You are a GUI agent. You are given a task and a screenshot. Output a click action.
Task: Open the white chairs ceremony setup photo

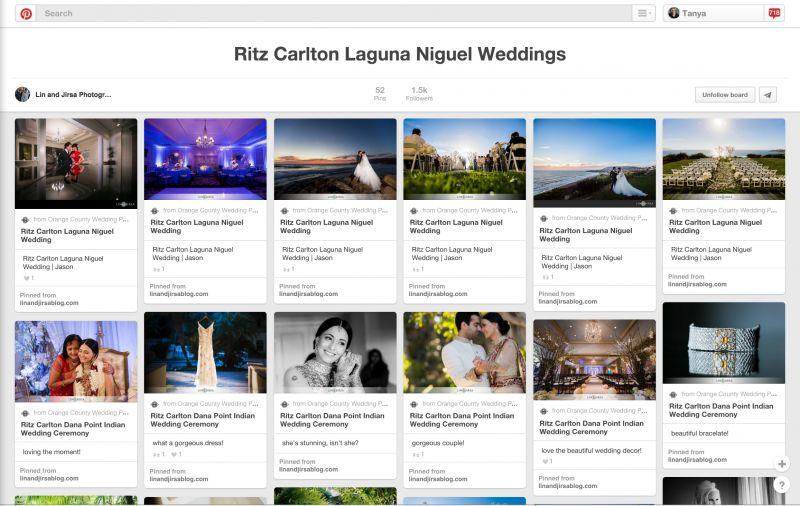[x=723, y=159]
